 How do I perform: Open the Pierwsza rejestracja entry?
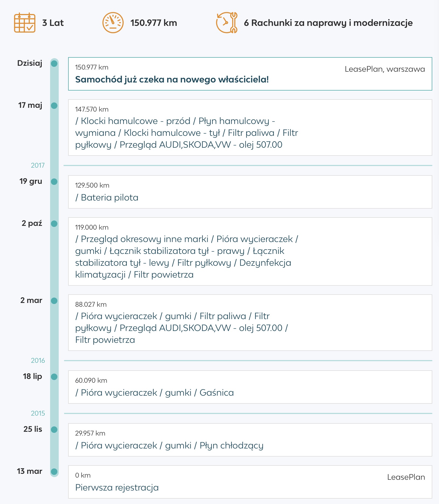[x=250, y=482]
